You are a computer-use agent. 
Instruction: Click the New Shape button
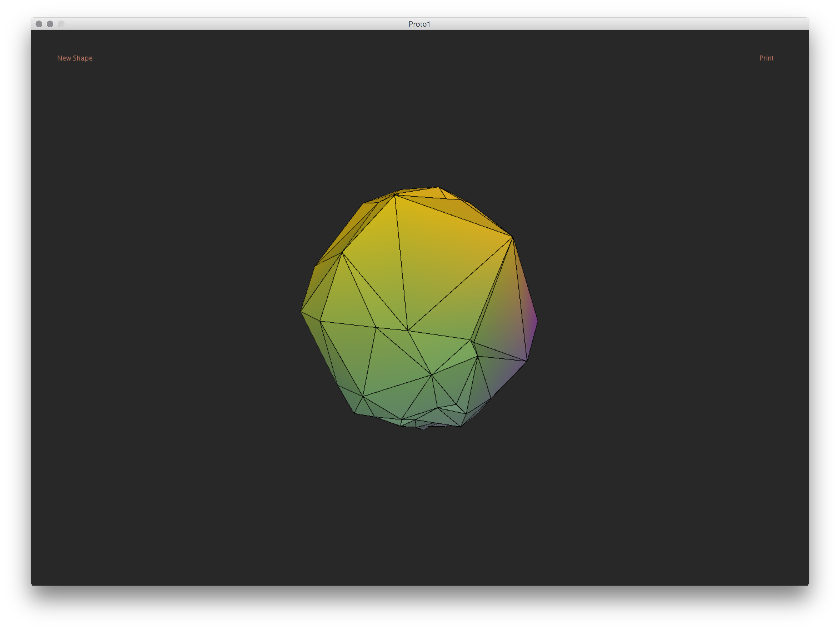75,58
